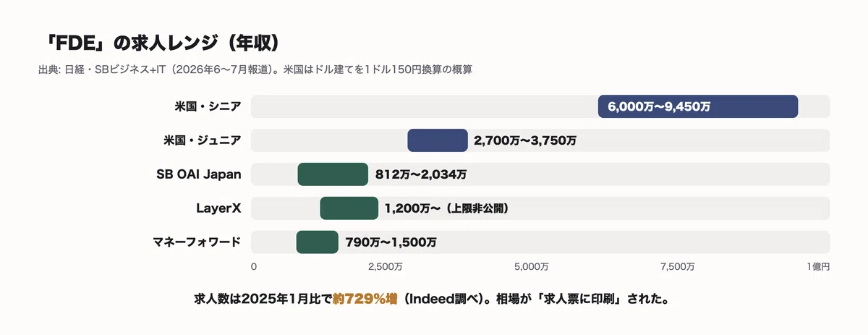Click the 米国・シニア salary bar
The width and height of the screenshot is (868, 335).
click(x=698, y=106)
